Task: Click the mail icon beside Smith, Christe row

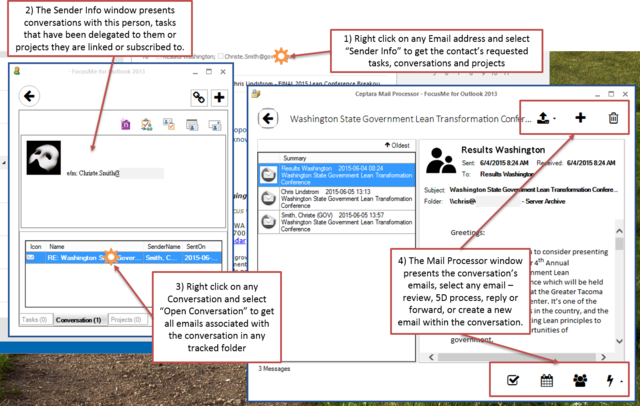Action: point(269,222)
